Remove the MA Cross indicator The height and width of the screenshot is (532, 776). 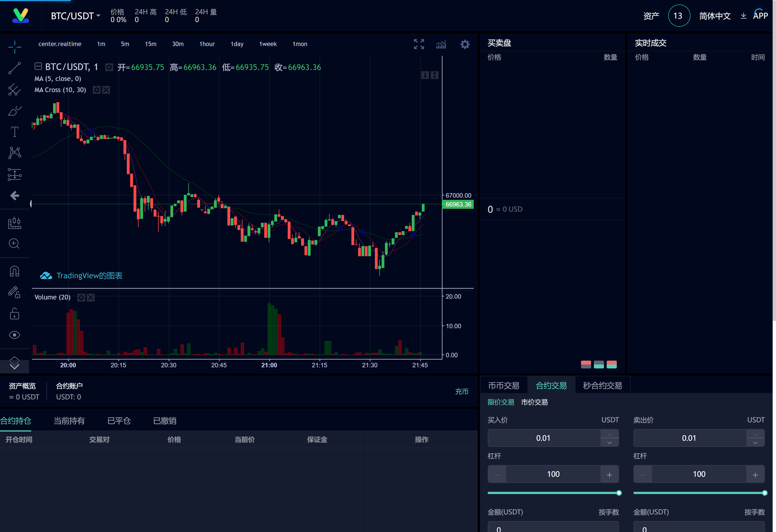106,90
